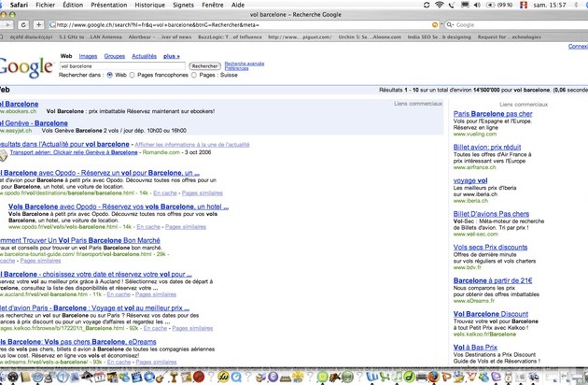Screen dimensions: 588x385
Task: Select the Pages francophones radio option
Action: [133, 74]
